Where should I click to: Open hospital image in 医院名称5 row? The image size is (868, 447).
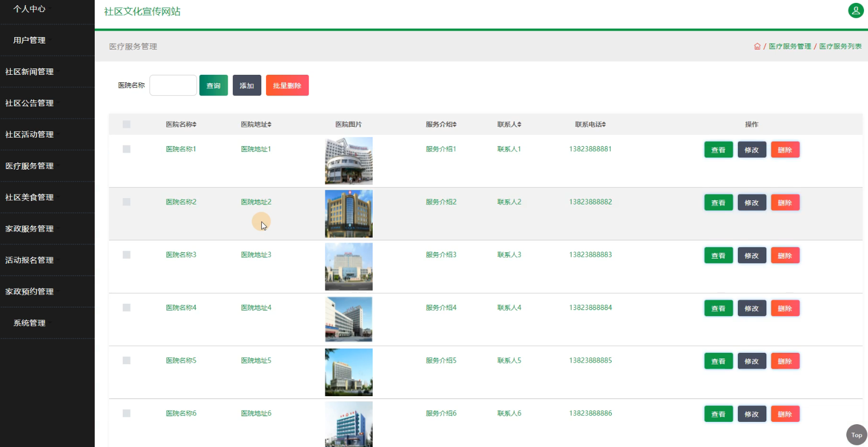point(349,372)
